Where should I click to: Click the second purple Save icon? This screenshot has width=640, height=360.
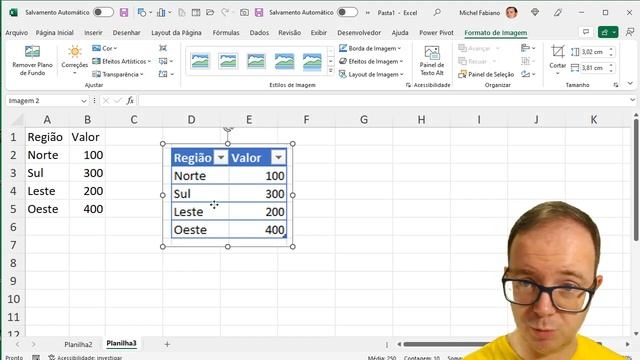coord(259,13)
